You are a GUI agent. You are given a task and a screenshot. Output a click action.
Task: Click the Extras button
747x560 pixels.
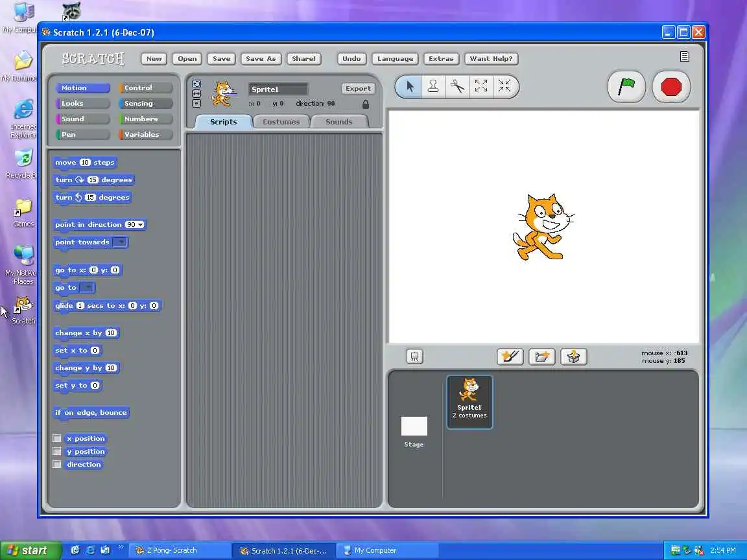441,58
